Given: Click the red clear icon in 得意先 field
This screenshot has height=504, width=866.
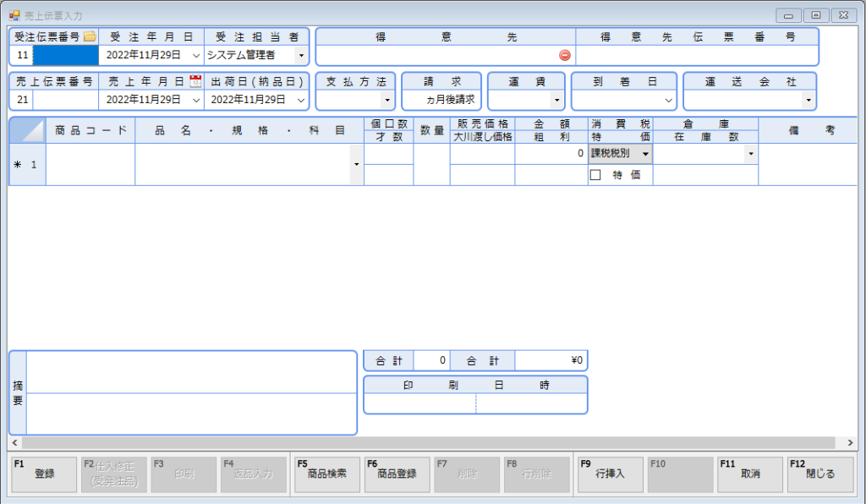Looking at the screenshot, I should (565, 55).
